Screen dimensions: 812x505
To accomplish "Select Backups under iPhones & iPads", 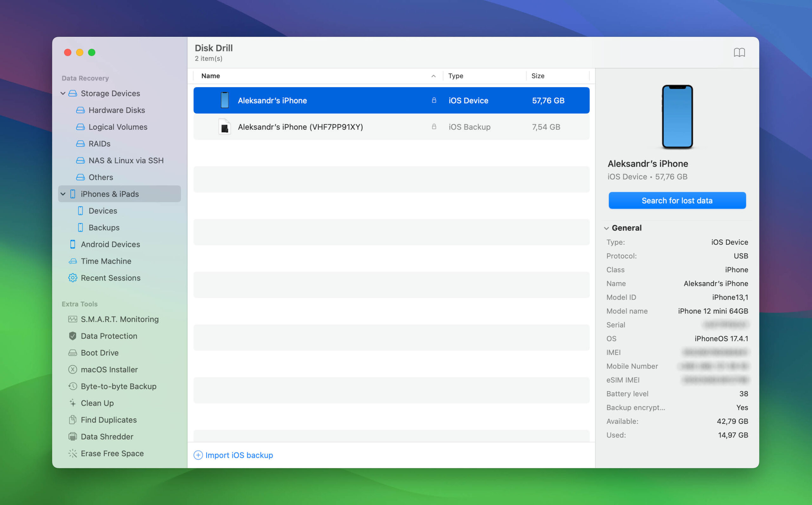I will coord(104,227).
